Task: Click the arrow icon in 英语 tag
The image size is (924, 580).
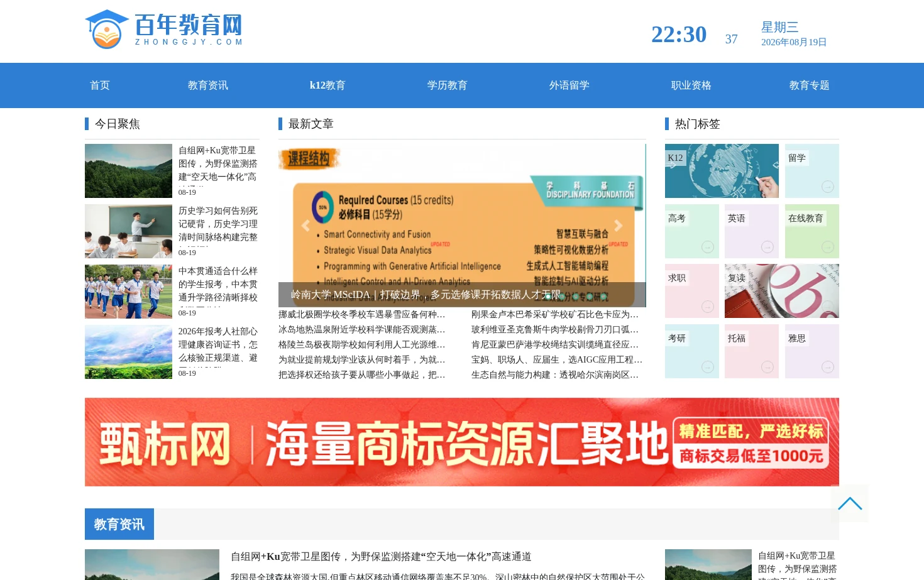Action: click(767, 247)
